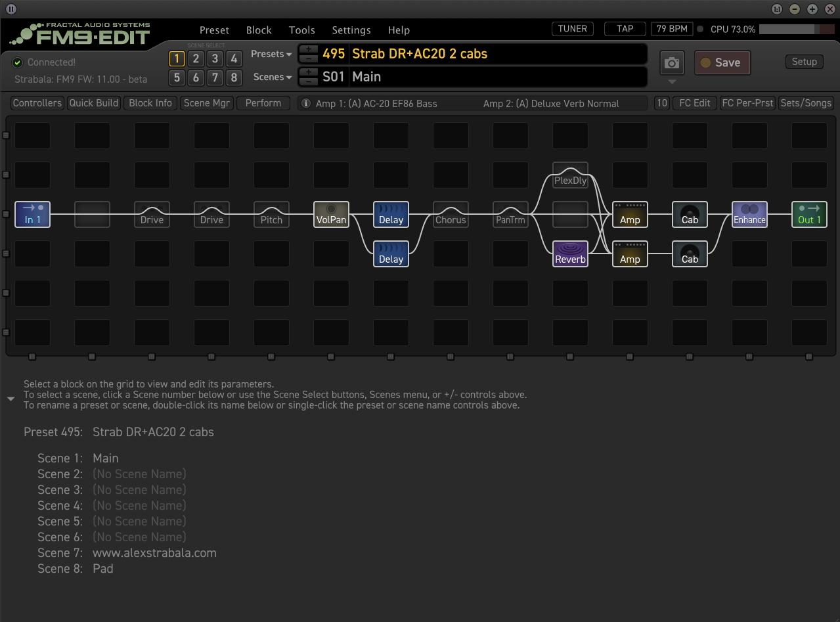Open Setup
The image size is (840, 622).
click(804, 62)
